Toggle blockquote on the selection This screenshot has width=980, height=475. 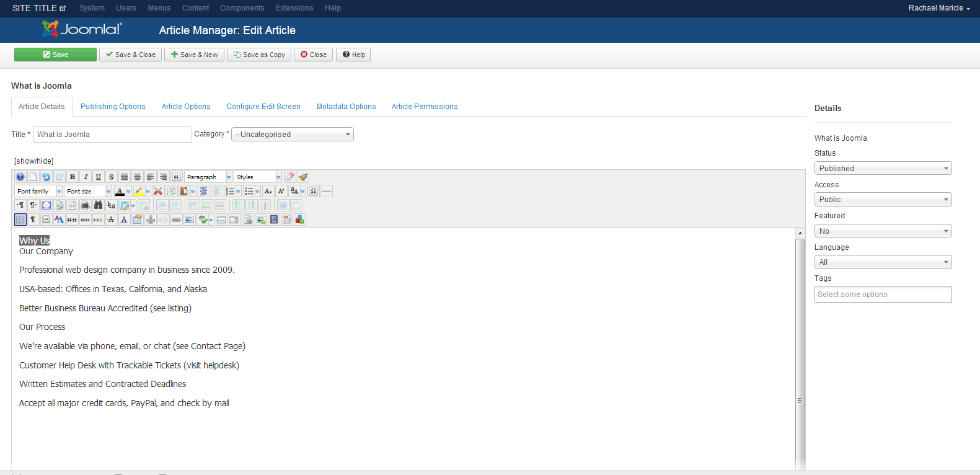coord(176,177)
